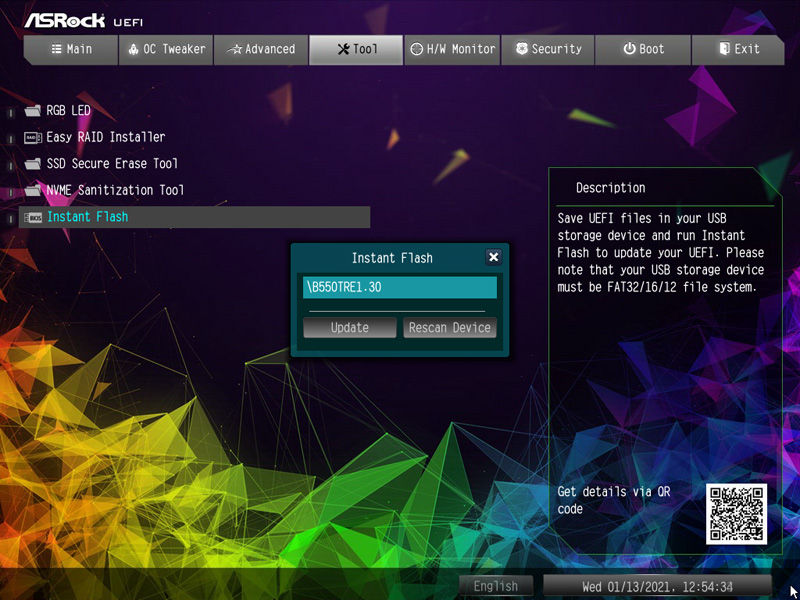Open the Boot tab
The image size is (800, 600).
[x=643, y=49]
